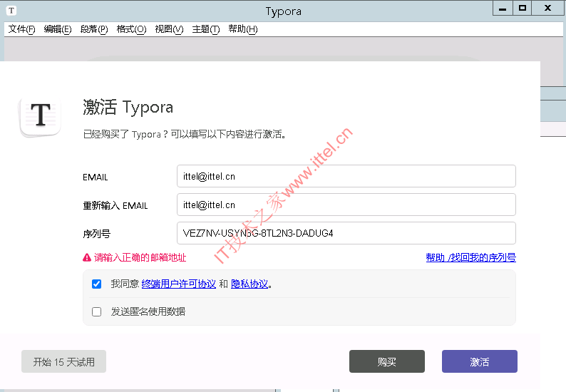Click the 激活 Typora heading
The height and width of the screenshot is (392, 566).
pyautogui.click(x=128, y=107)
